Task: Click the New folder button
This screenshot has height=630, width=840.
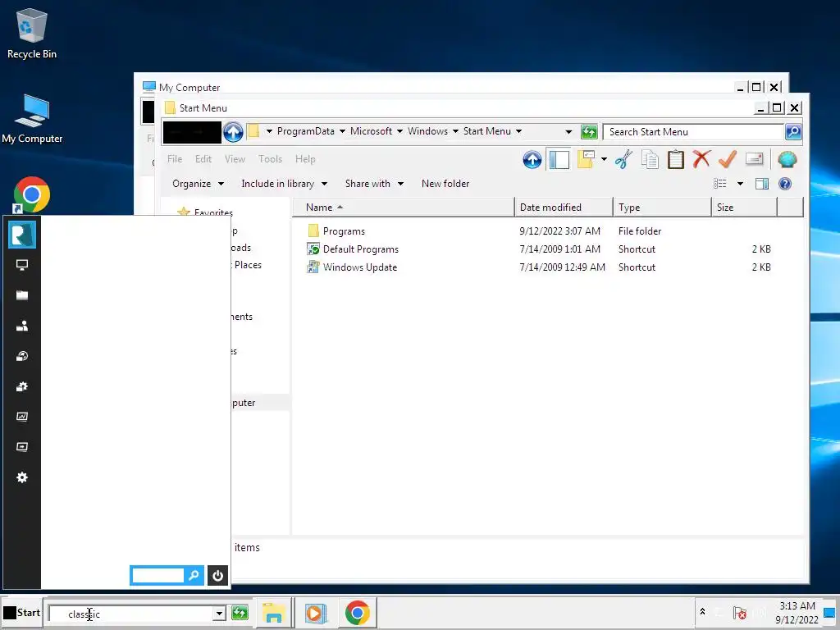Action: click(x=445, y=184)
